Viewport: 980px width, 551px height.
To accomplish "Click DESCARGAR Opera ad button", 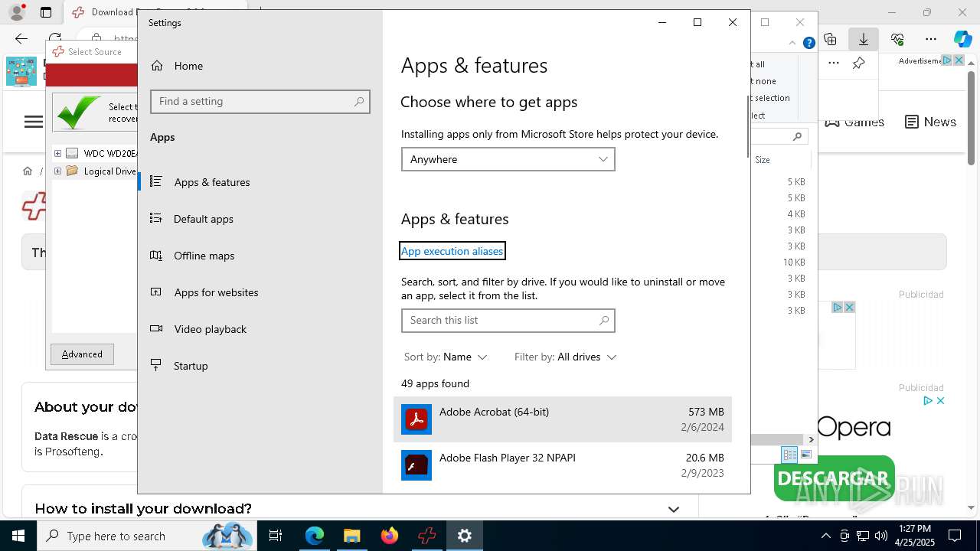I will click(x=834, y=480).
